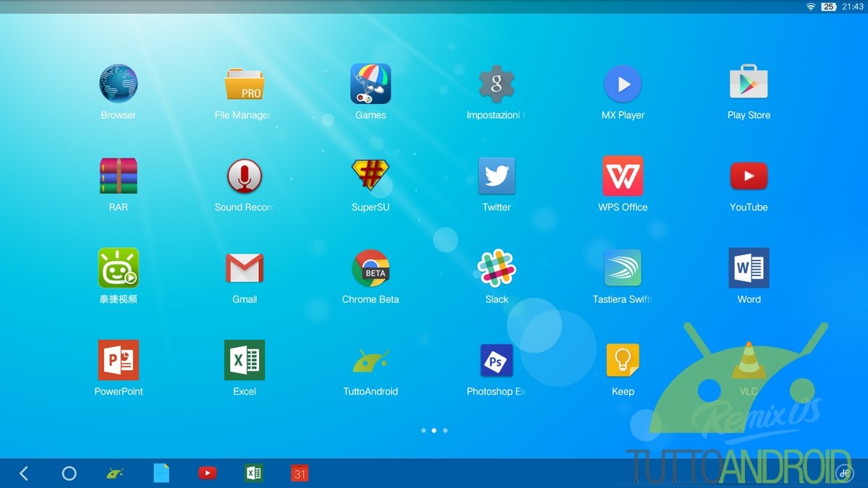This screenshot has width=868, height=488.
Task: Launch VLC media player
Action: pos(749,360)
